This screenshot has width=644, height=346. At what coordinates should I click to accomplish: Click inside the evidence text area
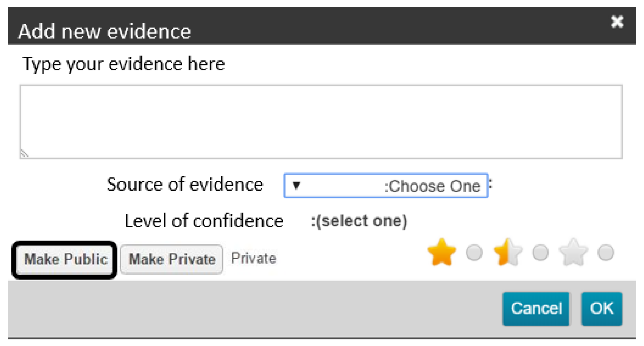click(x=321, y=122)
